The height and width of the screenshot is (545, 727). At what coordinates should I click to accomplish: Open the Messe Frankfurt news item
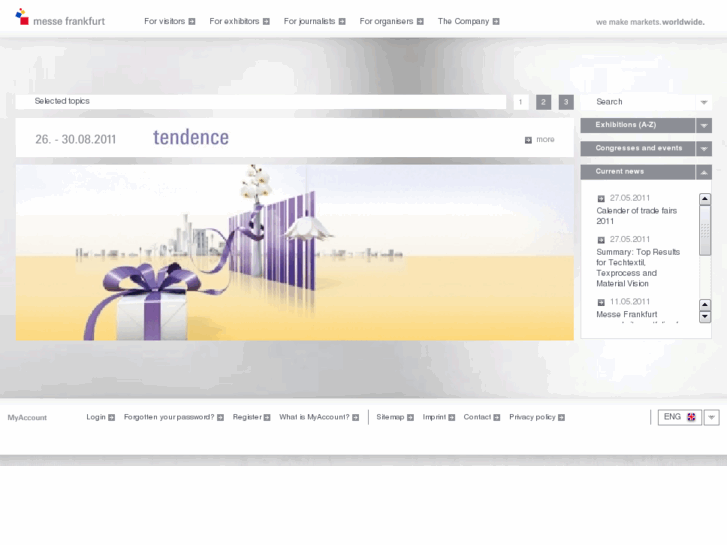627,314
